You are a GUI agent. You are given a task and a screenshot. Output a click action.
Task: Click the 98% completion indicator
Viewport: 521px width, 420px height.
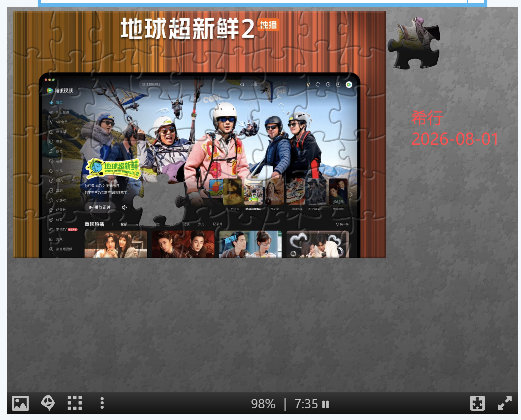coord(263,404)
